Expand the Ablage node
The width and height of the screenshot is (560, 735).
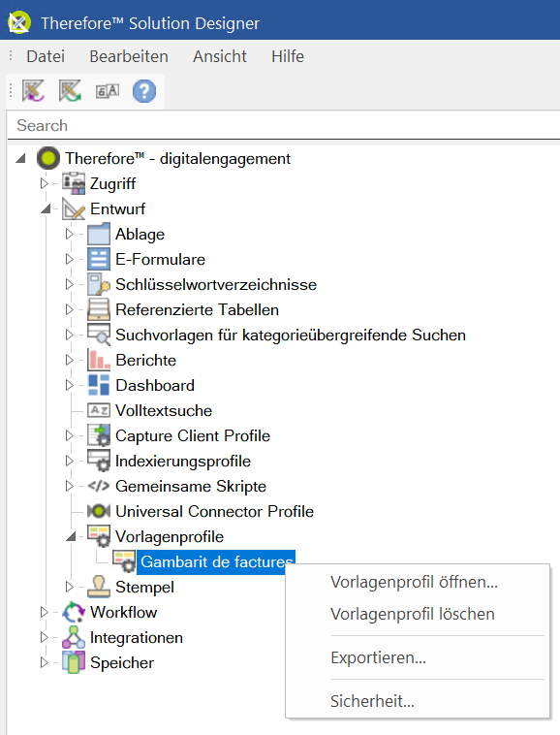[70, 234]
